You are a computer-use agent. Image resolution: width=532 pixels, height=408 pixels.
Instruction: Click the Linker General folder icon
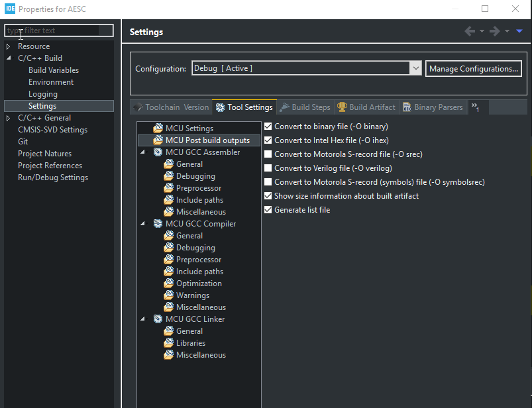[169, 331]
